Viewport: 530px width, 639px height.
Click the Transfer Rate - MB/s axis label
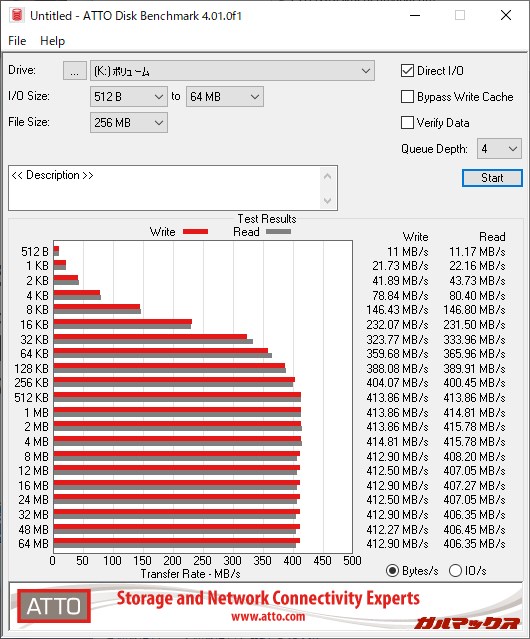point(190,574)
